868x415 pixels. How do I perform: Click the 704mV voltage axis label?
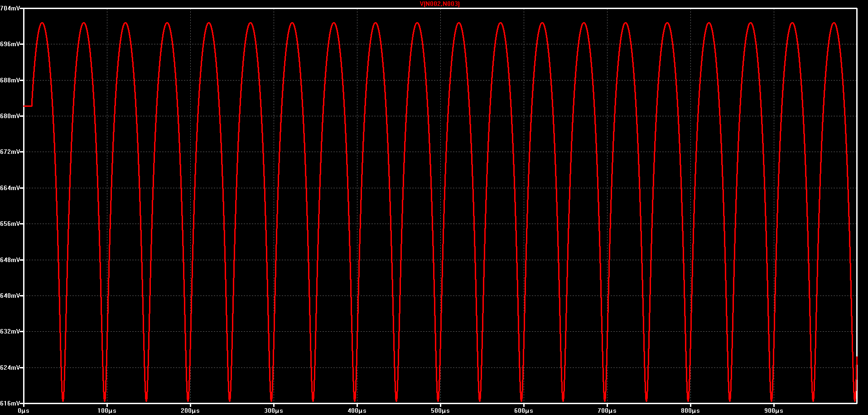point(10,8)
